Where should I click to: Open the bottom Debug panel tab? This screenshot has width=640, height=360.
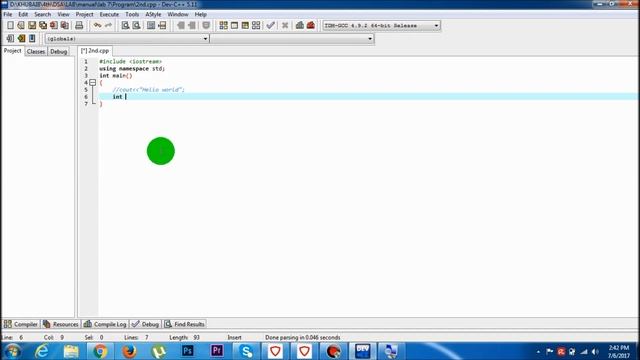coord(145,324)
